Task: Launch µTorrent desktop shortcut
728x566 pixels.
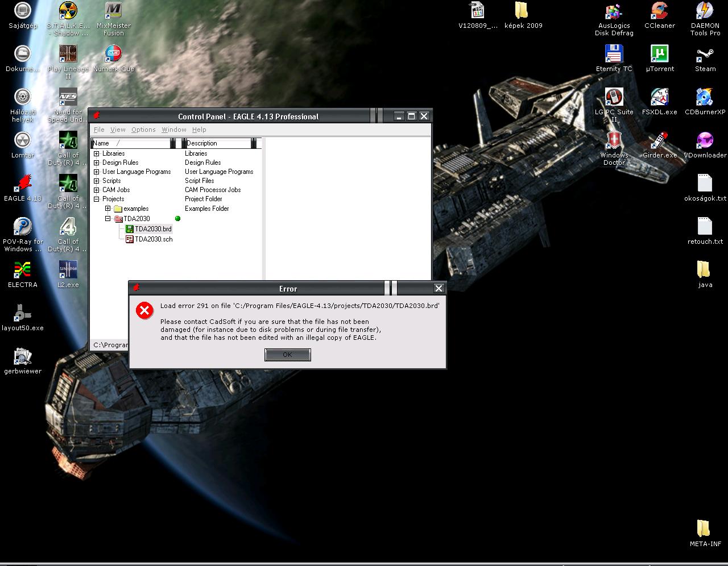Action: pyautogui.click(x=660, y=59)
